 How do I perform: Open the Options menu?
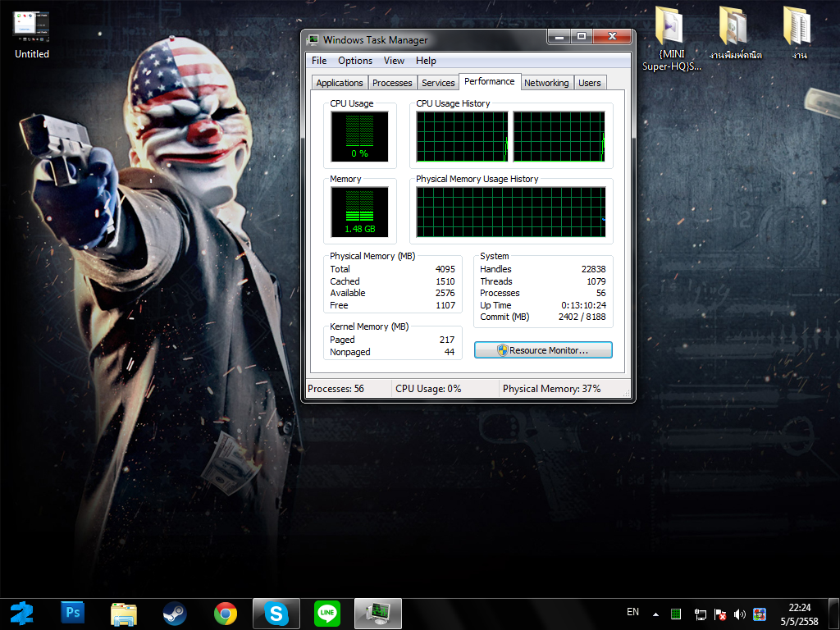[355, 61]
